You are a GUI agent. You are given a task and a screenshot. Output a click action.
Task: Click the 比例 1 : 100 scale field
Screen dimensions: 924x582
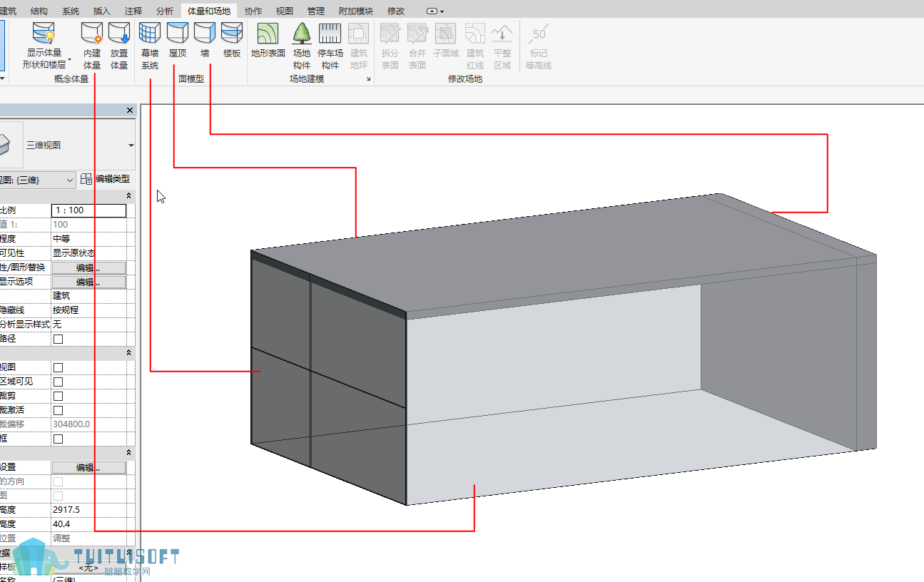pos(88,210)
